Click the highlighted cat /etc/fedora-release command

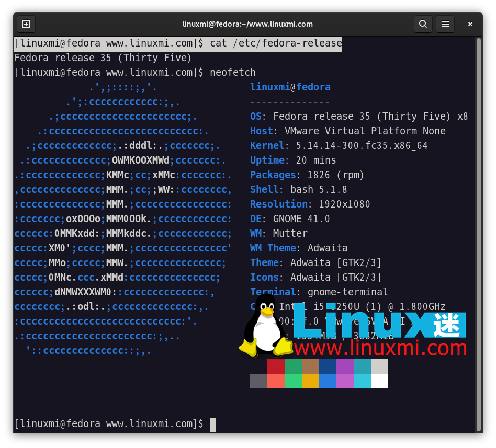pos(276,43)
